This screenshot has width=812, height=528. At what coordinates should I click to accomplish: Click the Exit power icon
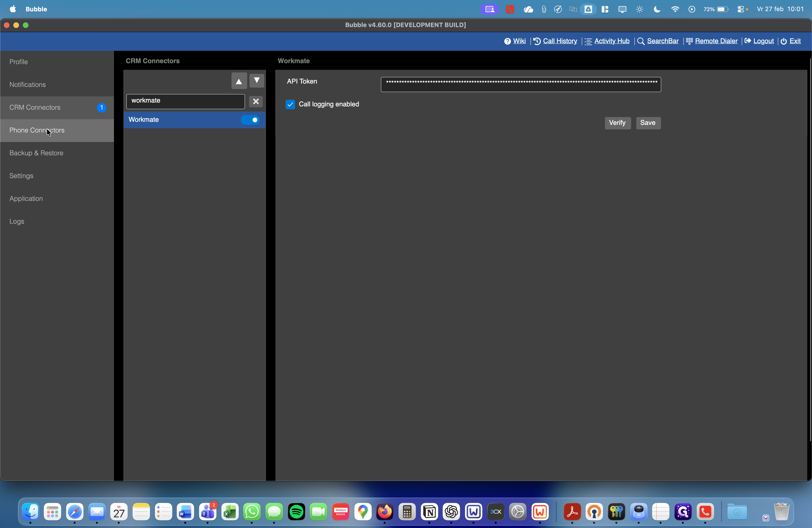coord(784,41)
